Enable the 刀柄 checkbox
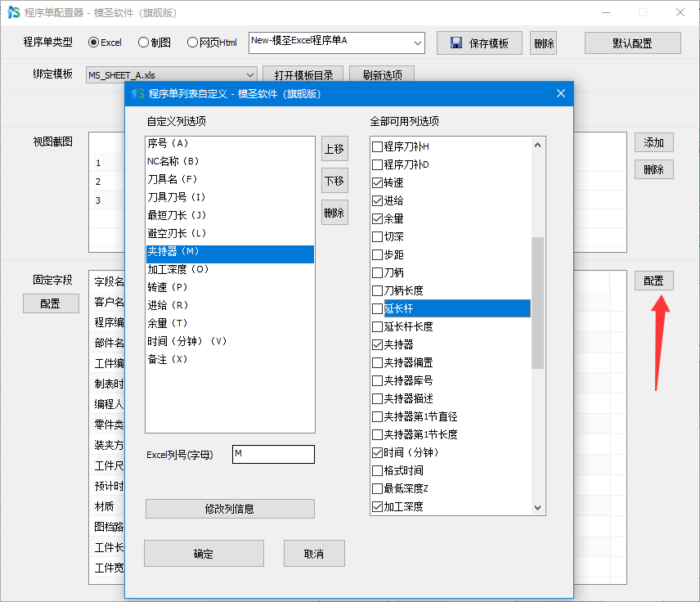 coord(377,272)
